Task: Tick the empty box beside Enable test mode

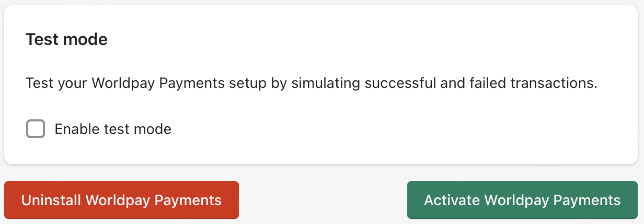Action: pos(36,129)
